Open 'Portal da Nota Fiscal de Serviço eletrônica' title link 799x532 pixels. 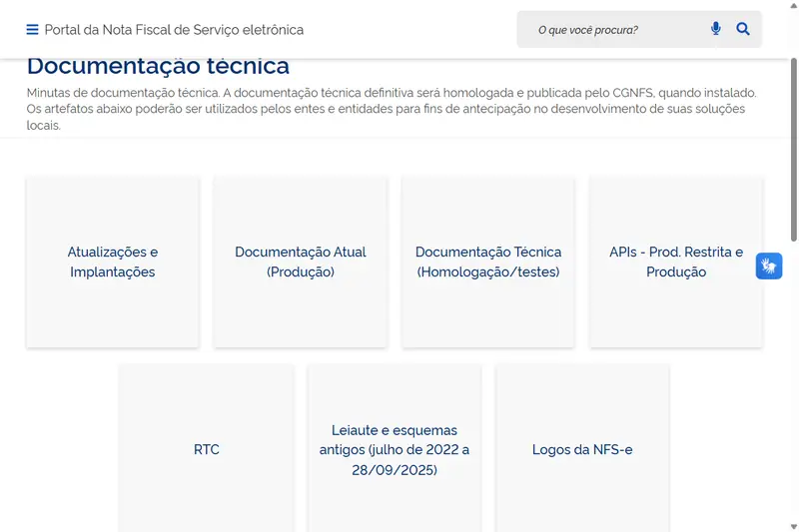point(174,30)
